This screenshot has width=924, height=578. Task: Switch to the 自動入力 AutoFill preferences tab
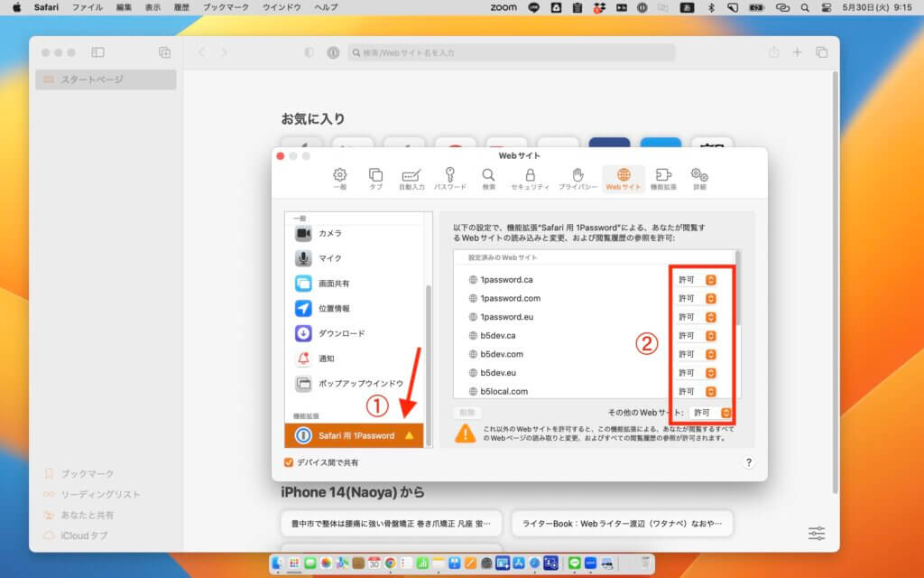(x=411, y=179)
